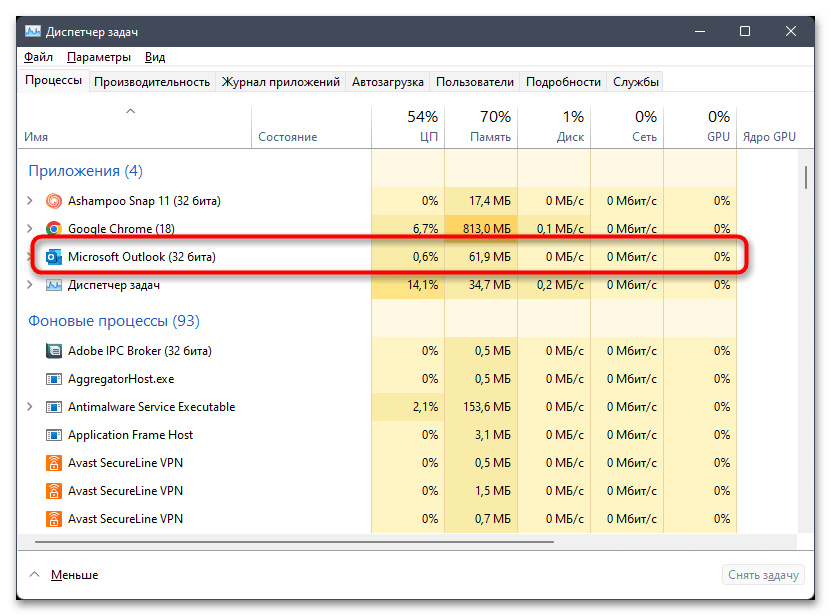Switch to the Журнал приложений tab
831x616 pixels.
[280, 82]
